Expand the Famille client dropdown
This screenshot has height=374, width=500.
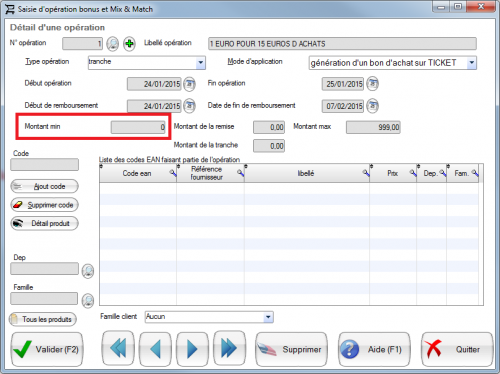click(x=268, y=317)
